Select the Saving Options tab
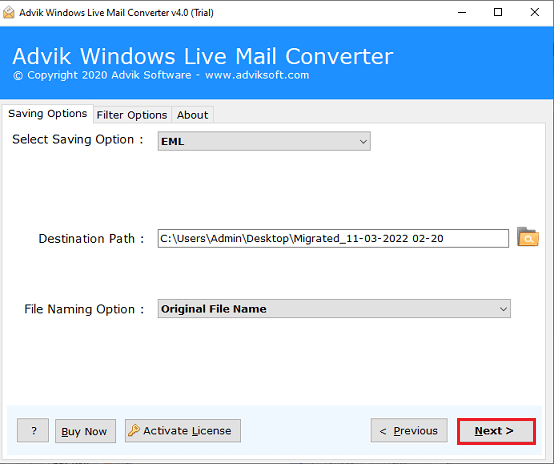Viewport: 554px width, 464px height. (48, 113)
